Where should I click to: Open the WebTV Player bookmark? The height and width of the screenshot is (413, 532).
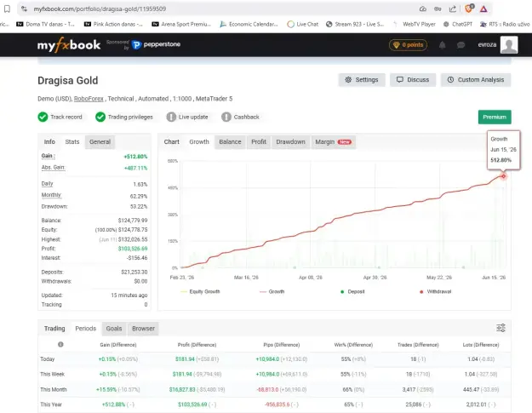(415, 24)
